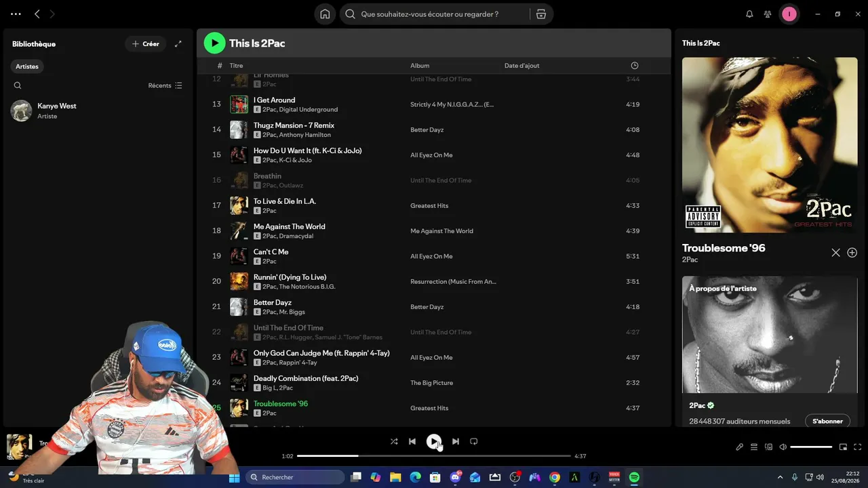
Task: Open the À propos de l'artiste card
Action: tap(770, 351)
